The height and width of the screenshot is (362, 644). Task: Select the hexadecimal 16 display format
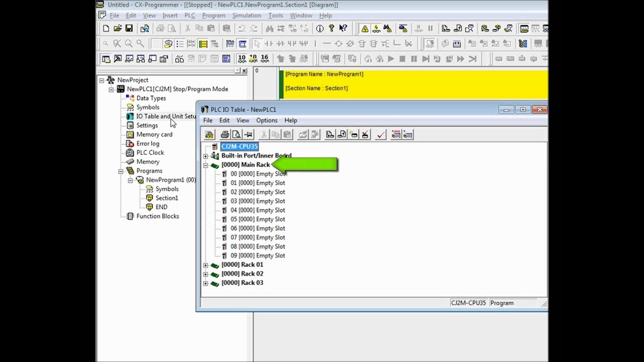(265, 59)
